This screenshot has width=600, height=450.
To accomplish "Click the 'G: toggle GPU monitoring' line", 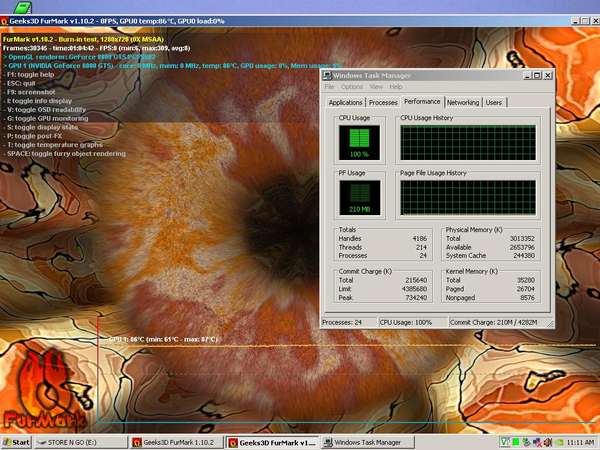I will pyautogui.click(x=46, y=119).
